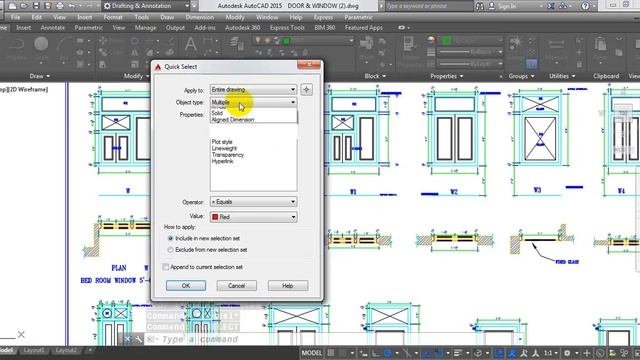
Task: Click the Customization wrench icon on command line
Action: pyautogui.click(x=139, y=339)
